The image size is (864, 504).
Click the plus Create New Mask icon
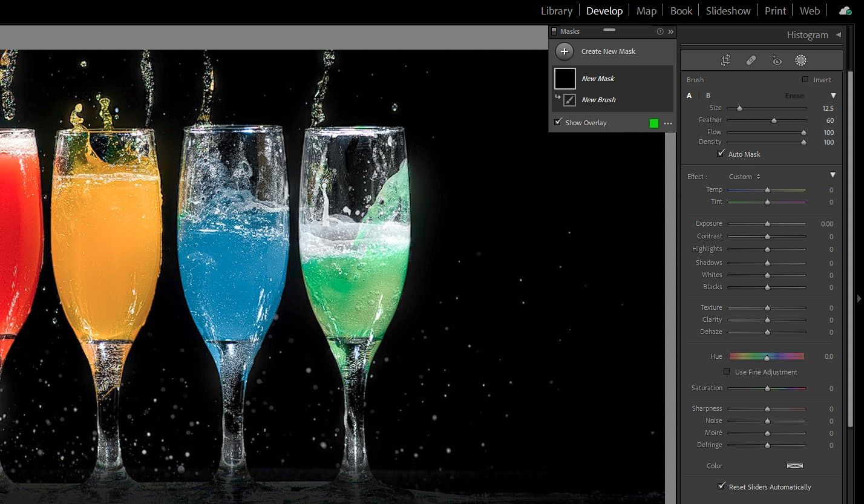[x=564, y=51]
